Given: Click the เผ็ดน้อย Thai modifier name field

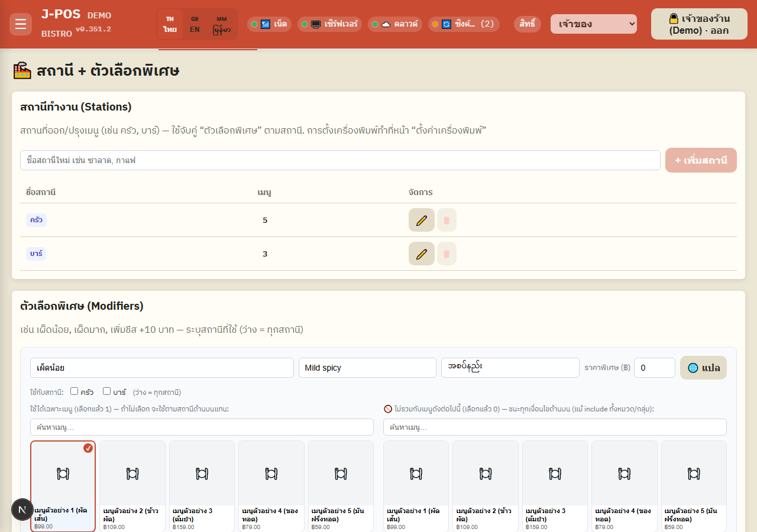Looking at the screenshot, I should [162, 368].
